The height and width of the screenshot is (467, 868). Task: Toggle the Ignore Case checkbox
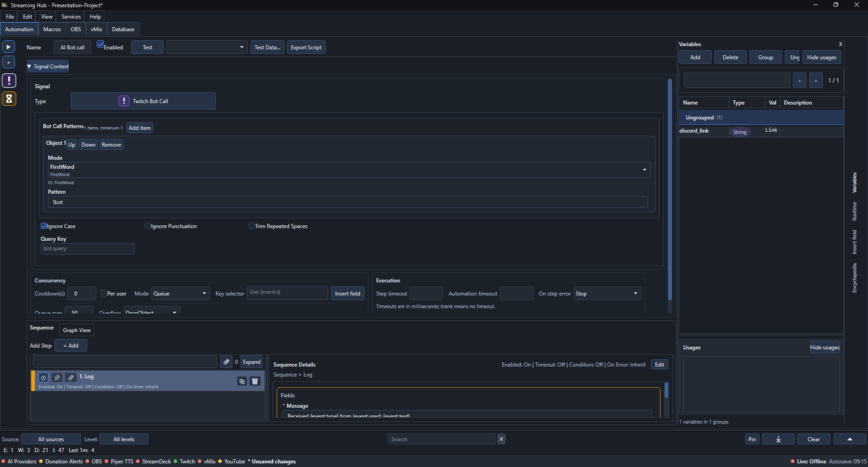(x=44, y=226)
